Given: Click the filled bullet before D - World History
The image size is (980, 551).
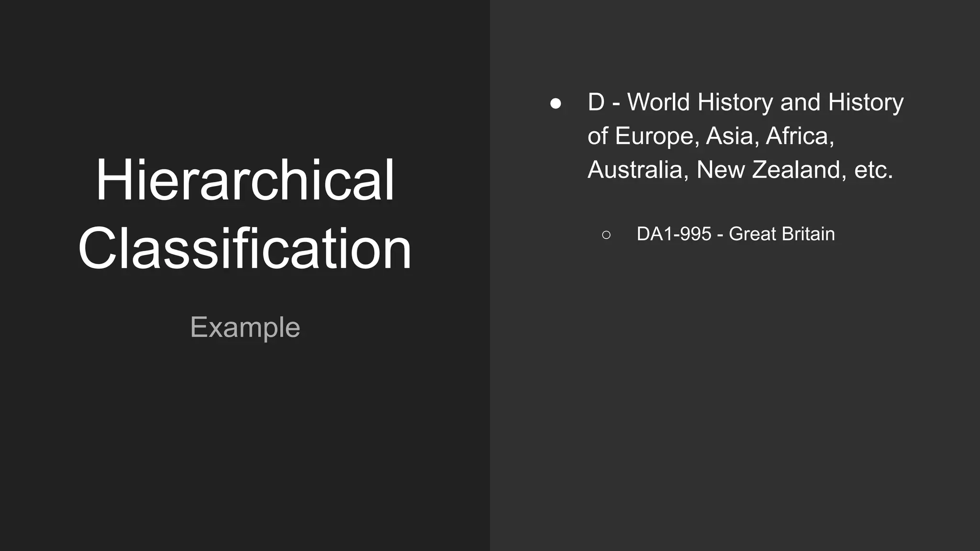Looking at the screenshot, I should pyautogui.click(x=556, y=103).
